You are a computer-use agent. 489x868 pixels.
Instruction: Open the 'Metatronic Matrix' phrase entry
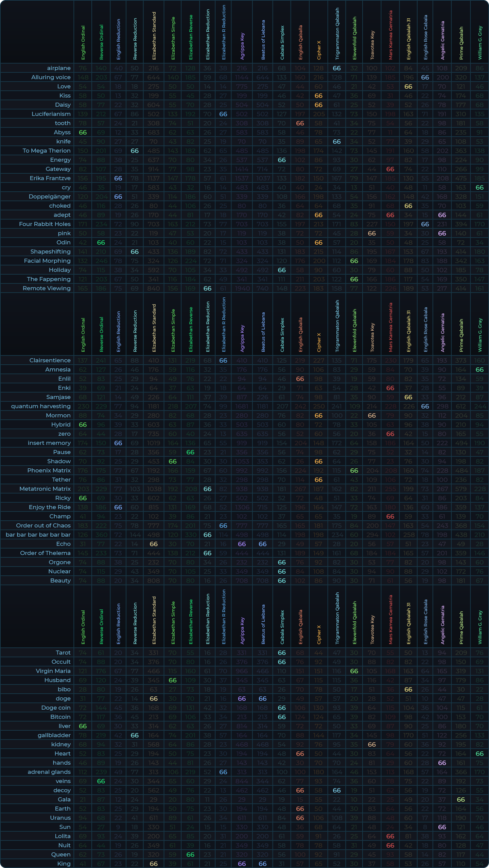click(45, 489)
